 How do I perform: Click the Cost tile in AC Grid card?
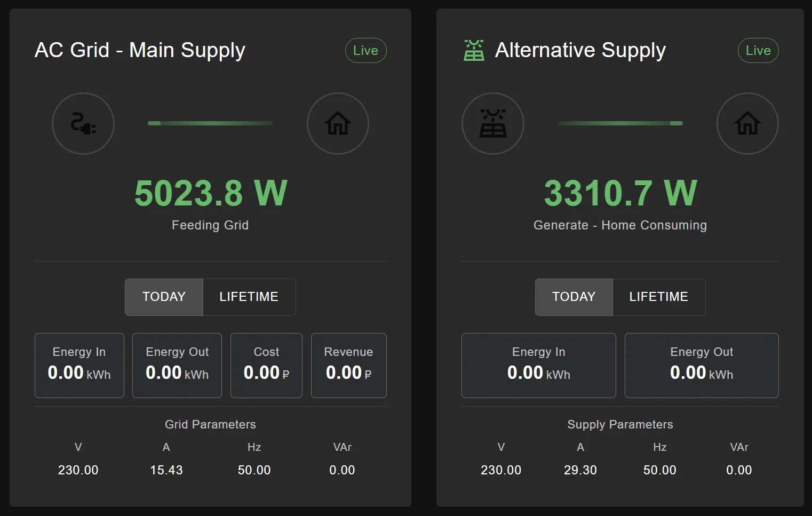click(266, 366)
